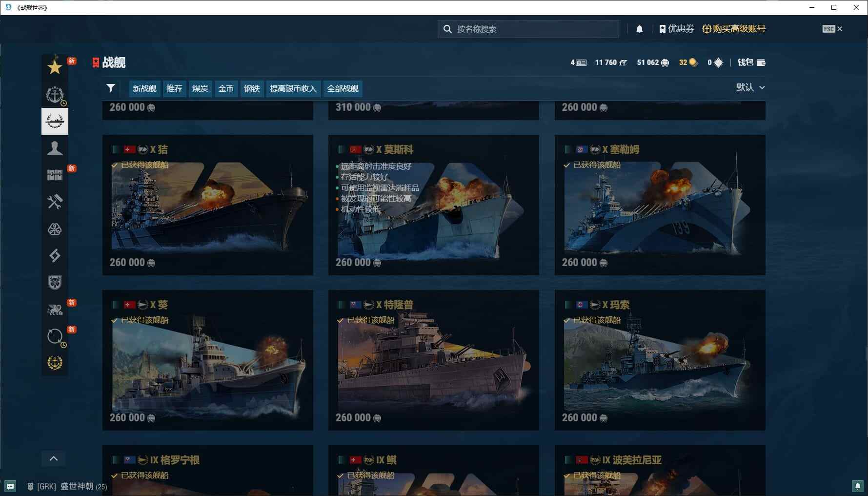Open the X 莫斯科 ship card
This screenshot has width=868, height=496.
point(434,205)
